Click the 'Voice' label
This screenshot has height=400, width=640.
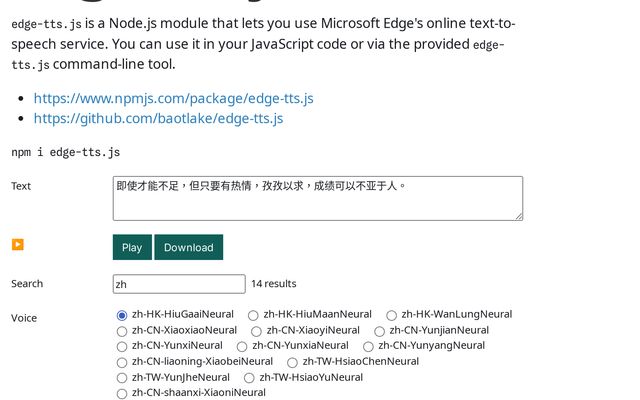click(x=24, y=318)
